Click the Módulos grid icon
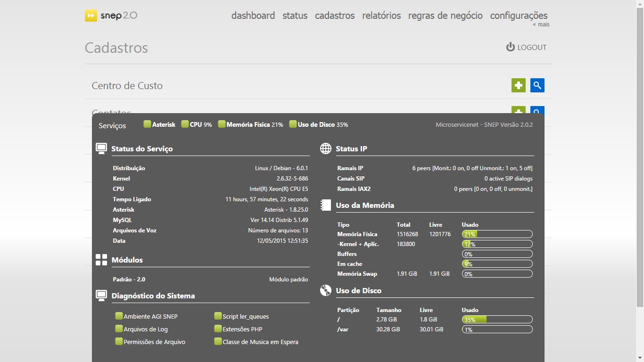644x362 pixels. (101, 260)
